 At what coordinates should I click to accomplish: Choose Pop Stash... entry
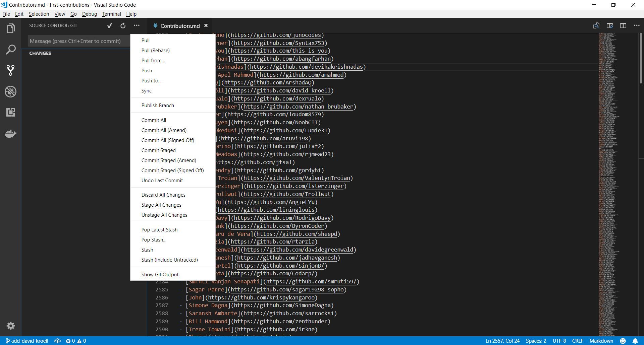[173, 240]
